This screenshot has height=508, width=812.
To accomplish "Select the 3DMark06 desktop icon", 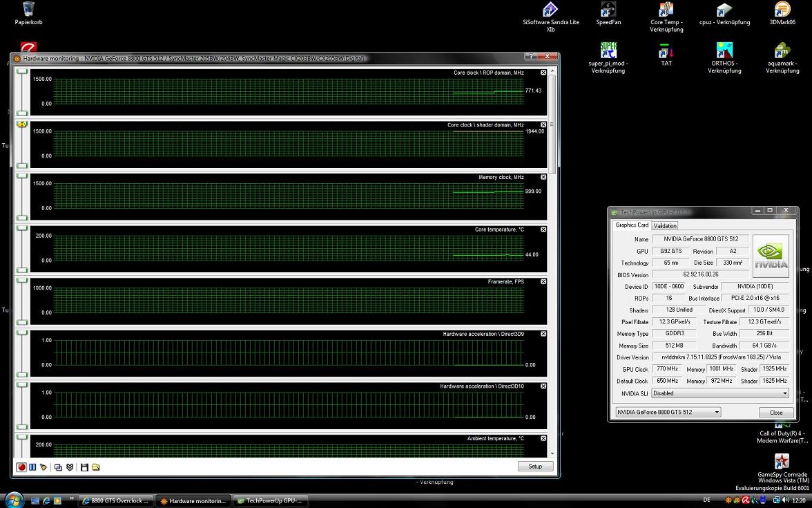I will (782, 14).
